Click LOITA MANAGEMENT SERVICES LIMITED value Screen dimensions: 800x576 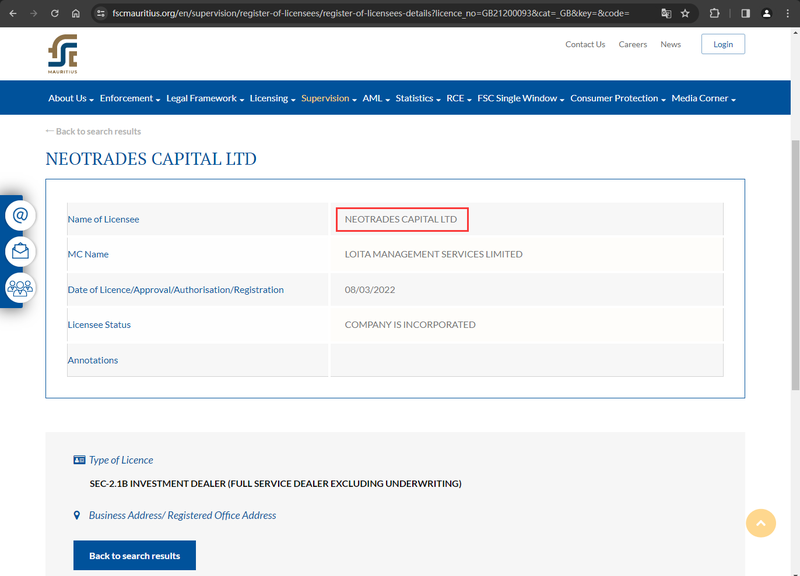coord(434,254)
